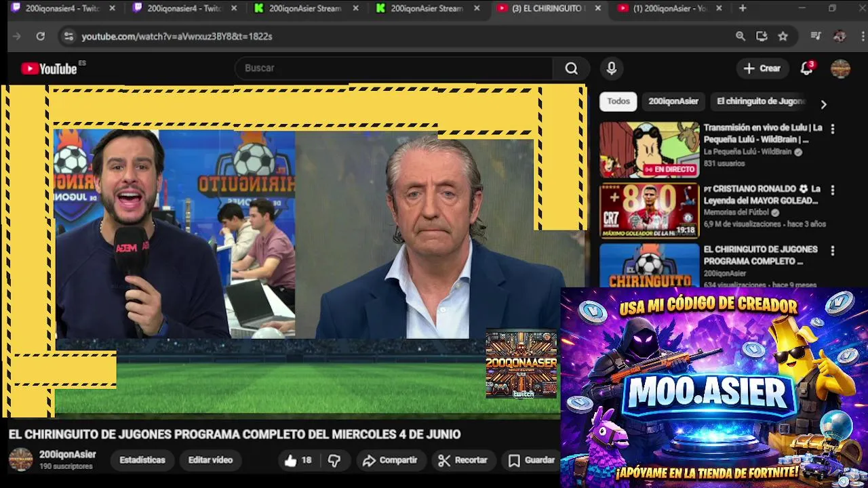Dislike the video with thumbs down
This screenshot has height=488, width=868.
coord(334,460)
